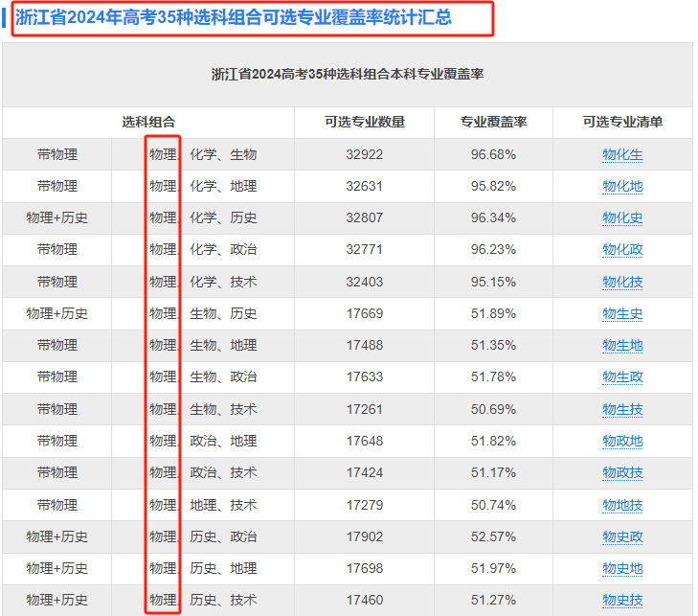Viewport: 698px width, 616px height.
Task: Select the value 17261
Action: pos(364,409)
